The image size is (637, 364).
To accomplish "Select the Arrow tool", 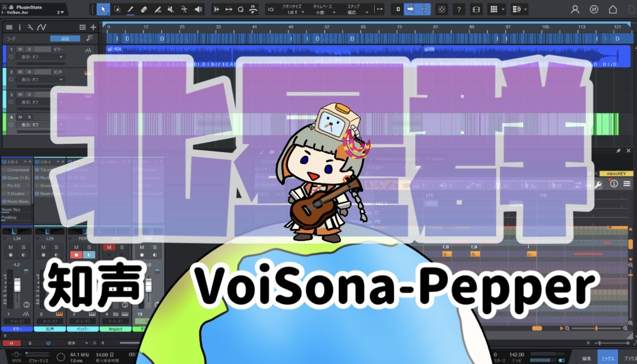I will click(x=103, y=9).
